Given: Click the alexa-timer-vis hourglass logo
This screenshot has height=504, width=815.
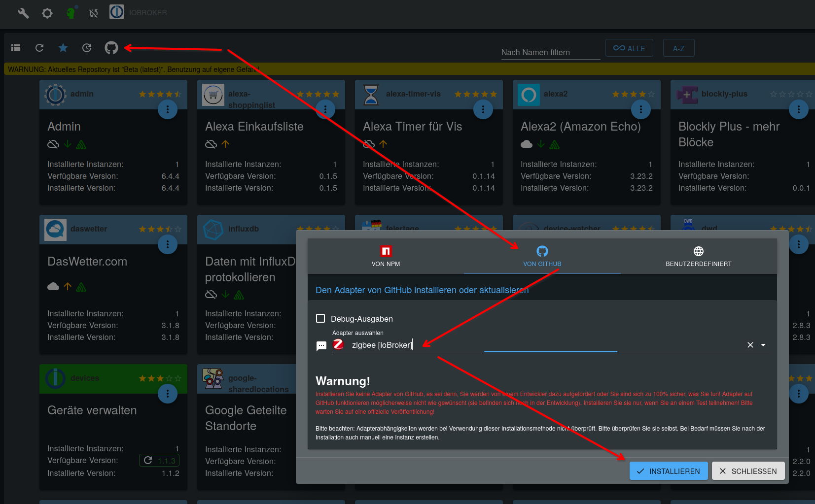Looking at the screenshot, I should click(371, 95).
